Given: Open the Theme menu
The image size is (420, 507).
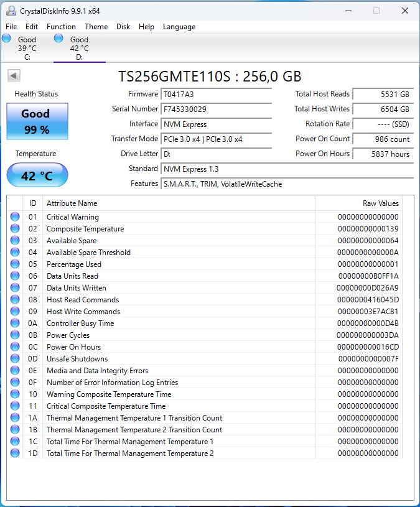Looking at the screenshot, I should pyautogui.click(x=96, y=27).
